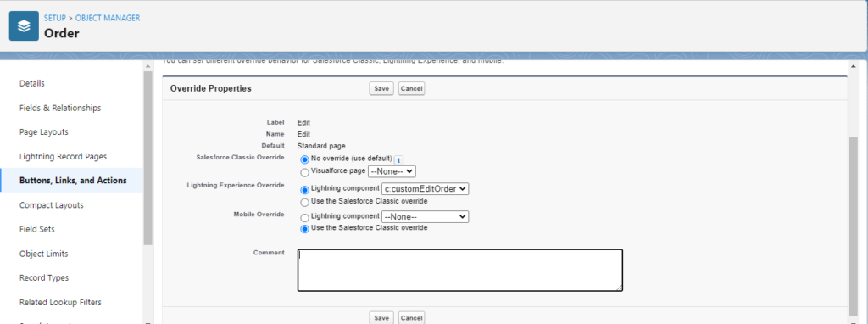
Task: Click the info icon beside No override
Action: pos(398,159)
